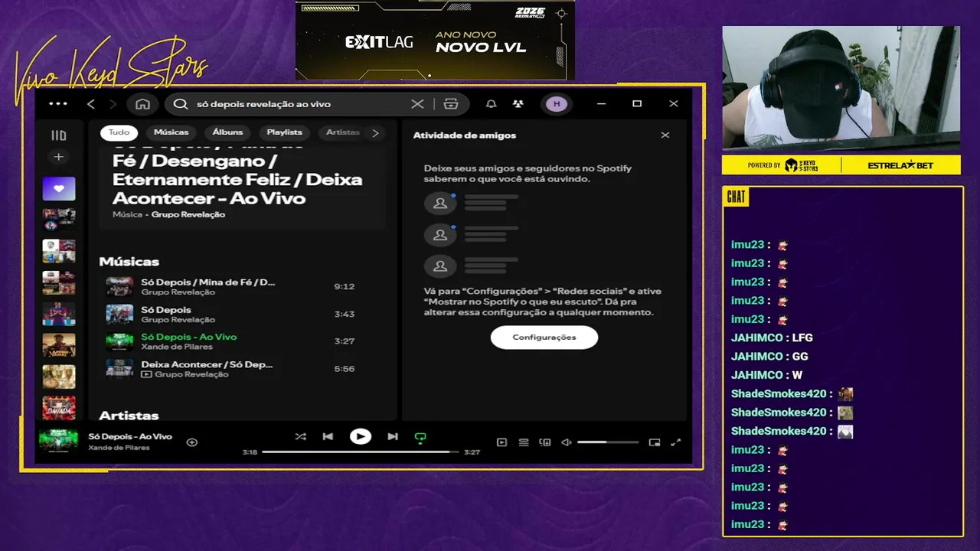Click the JAHIMCO : GG chat message
Image resolution: width=980 pixels, height=551 pixels.
point(769,356)
